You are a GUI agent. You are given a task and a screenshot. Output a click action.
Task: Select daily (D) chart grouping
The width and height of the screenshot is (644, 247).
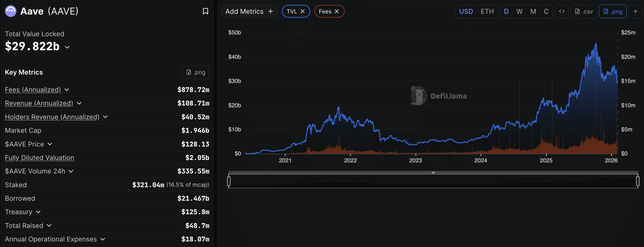[506, 11]
